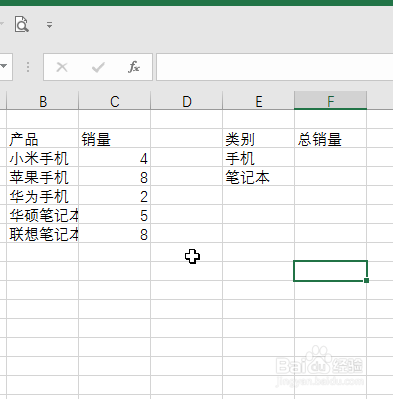Select cell 总销量 header
The image size is (393, 399).
point(331,139)
